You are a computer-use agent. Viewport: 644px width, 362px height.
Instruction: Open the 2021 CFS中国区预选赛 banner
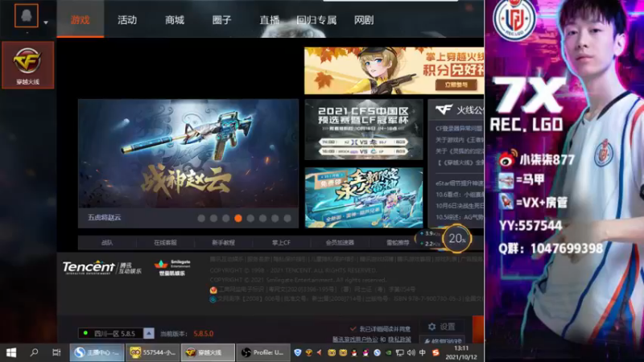click(x=364, y=130)
